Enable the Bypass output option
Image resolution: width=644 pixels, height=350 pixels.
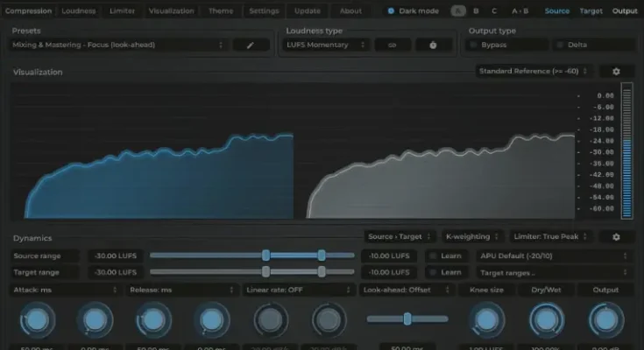474,45
